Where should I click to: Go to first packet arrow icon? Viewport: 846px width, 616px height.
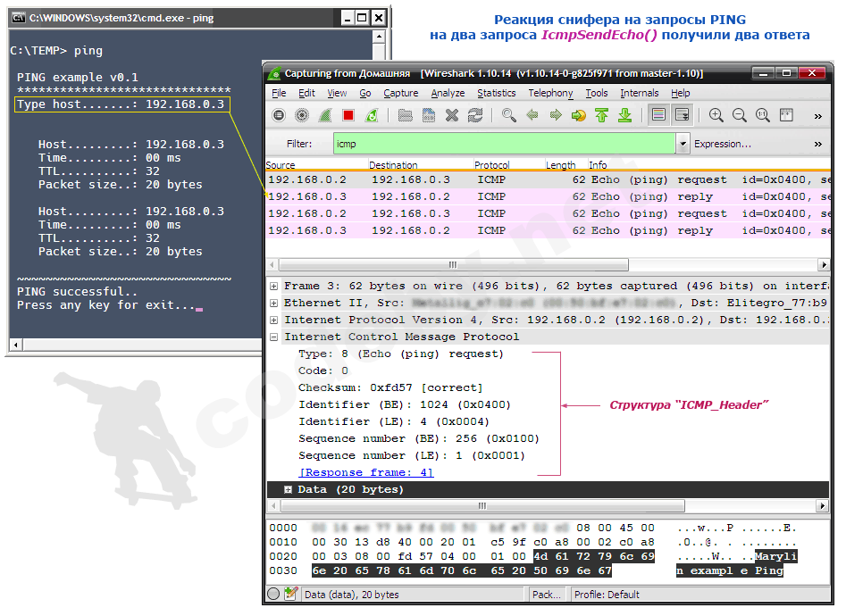602,115
